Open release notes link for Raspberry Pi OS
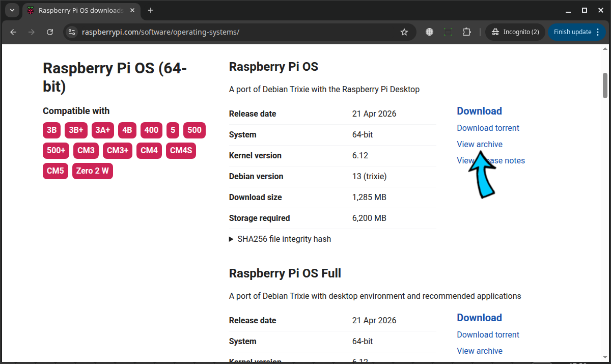Image resolution: width=611 pixels, height=364 pixels. [x=491, y=160]
